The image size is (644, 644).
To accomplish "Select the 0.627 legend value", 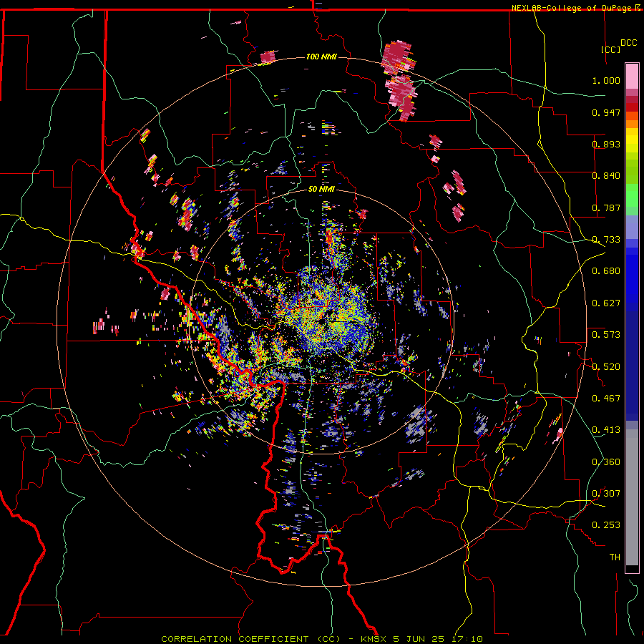I will [606, 303].
